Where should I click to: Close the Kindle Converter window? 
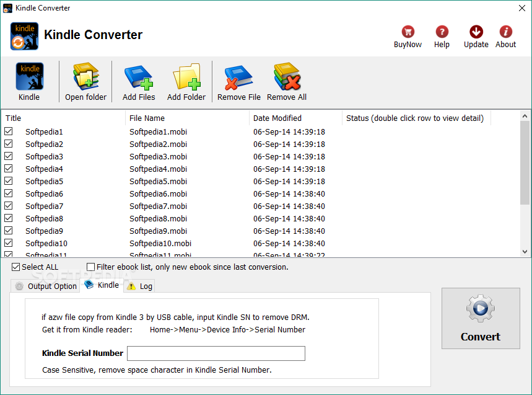(x=522, y=8)
